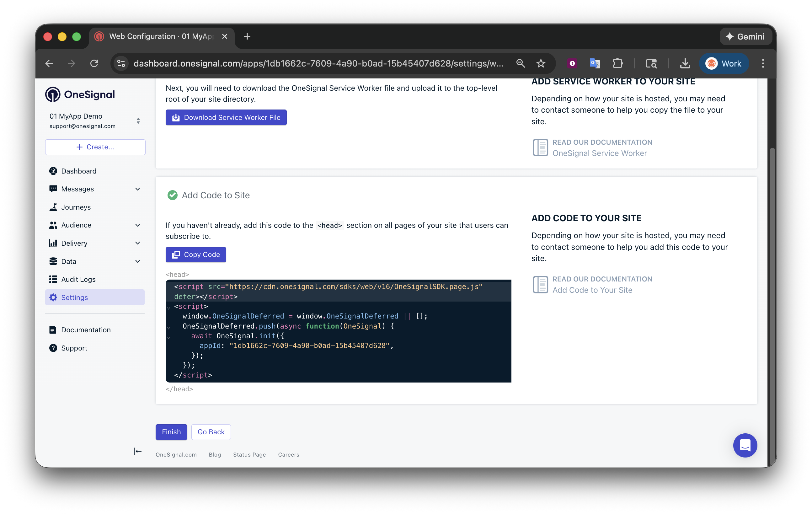Go to Dashboard in sidebar

(x=78, y=171)
